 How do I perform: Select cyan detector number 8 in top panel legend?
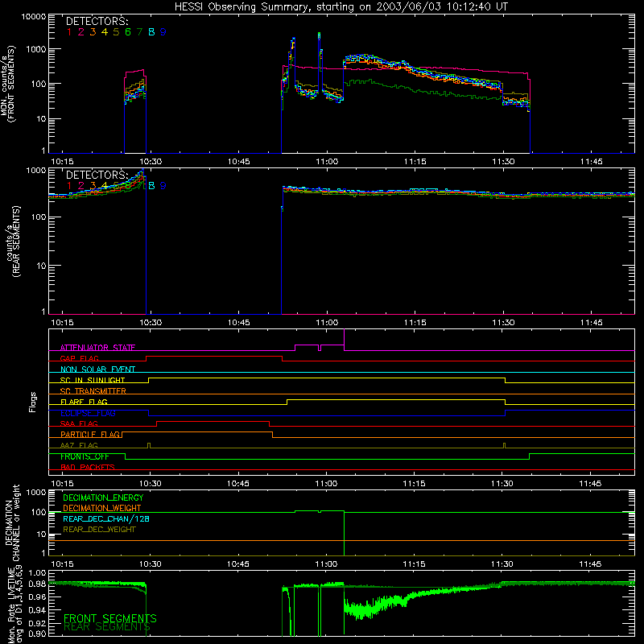[151, 31]
